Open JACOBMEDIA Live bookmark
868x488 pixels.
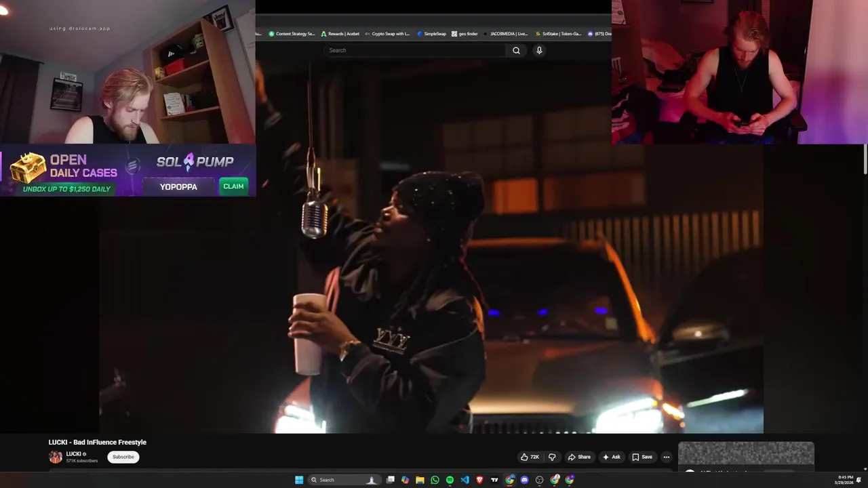click(505, 33)
